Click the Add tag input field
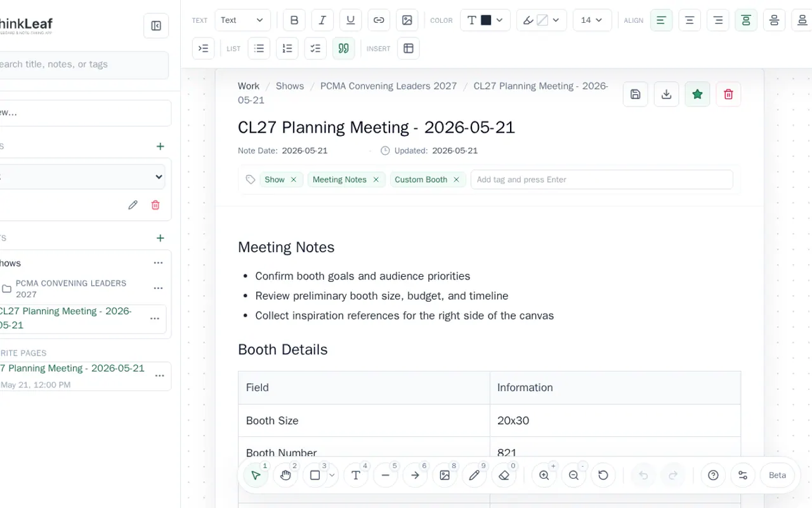This screenshot has height=508, width=812. [x=601, y=180]
